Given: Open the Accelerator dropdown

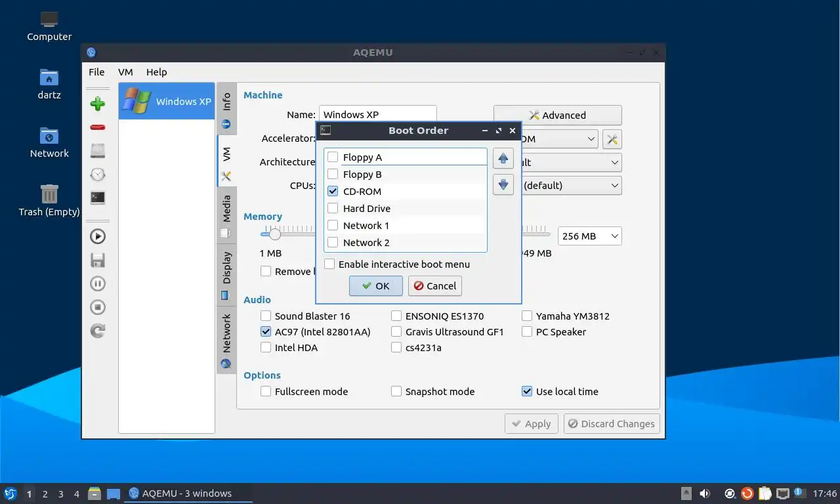Looking at the screenshot, I should [x=560, y=139].
